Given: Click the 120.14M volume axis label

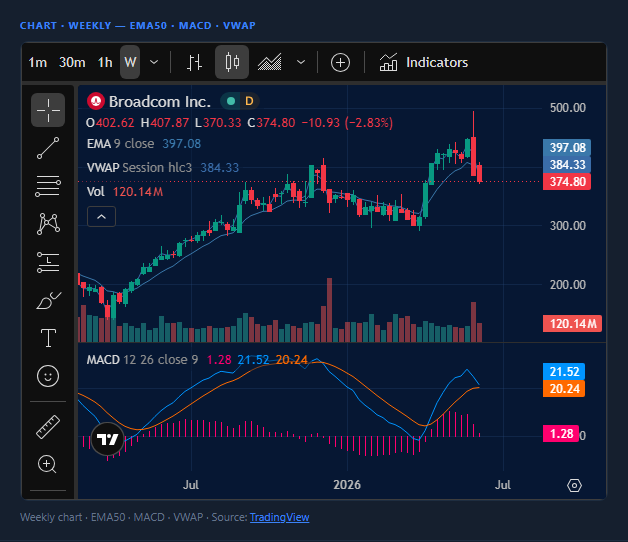Looking at the screenshot, I should (572, 324).
